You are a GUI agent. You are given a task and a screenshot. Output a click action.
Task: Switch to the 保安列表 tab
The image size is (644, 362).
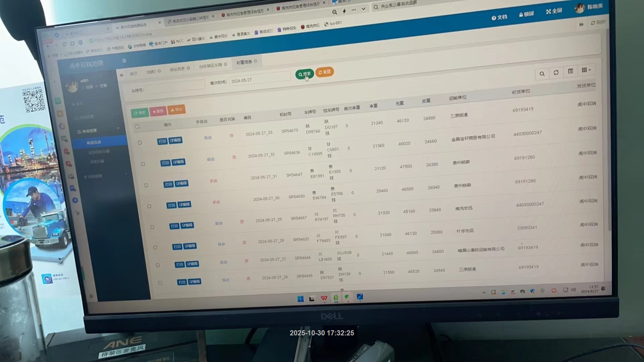click(177, 69)
